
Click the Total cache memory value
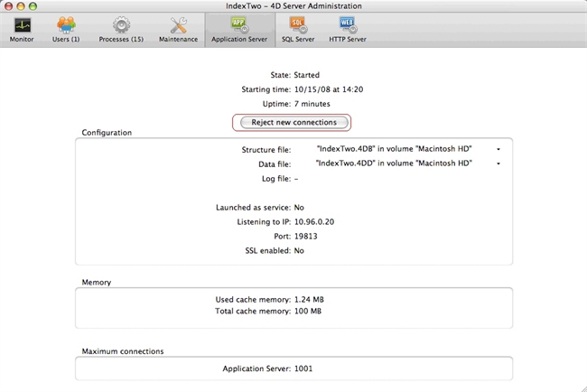pos(308,312)
